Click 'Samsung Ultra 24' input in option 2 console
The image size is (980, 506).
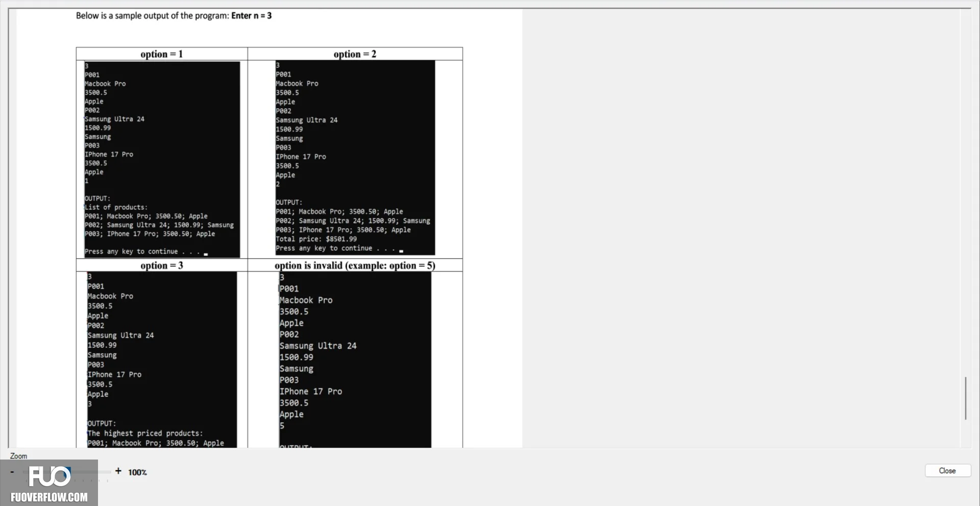point(307,120)
